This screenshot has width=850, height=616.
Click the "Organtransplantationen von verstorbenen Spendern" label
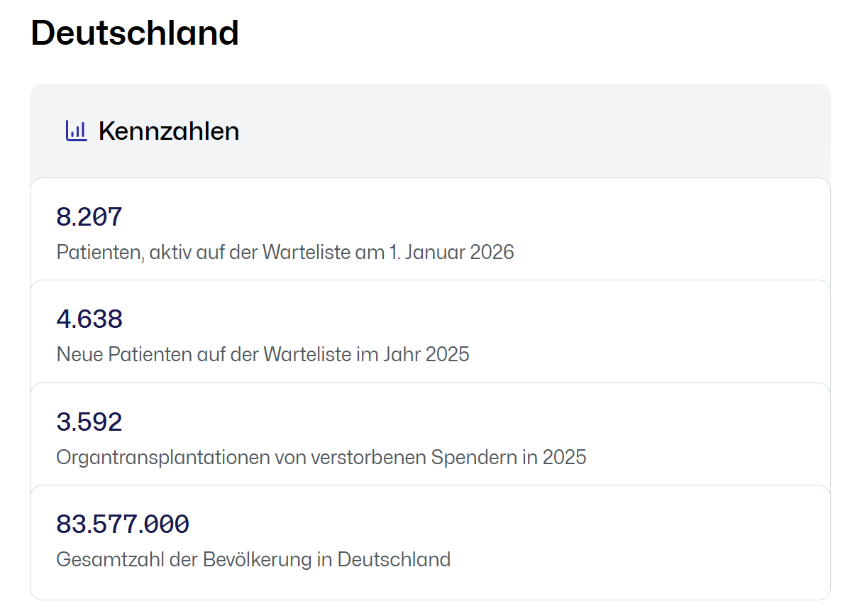pos(241,457)
